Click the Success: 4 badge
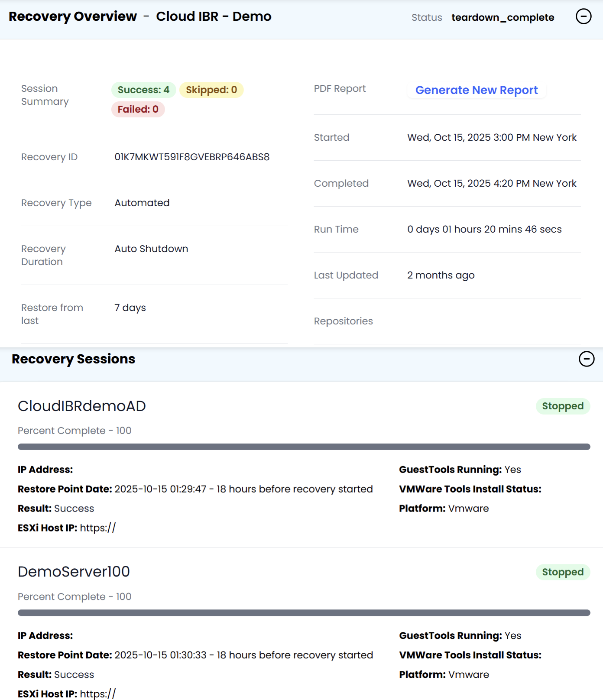This screenshot has width=603, height=700. pyautogui.click(x=143, y=90)
